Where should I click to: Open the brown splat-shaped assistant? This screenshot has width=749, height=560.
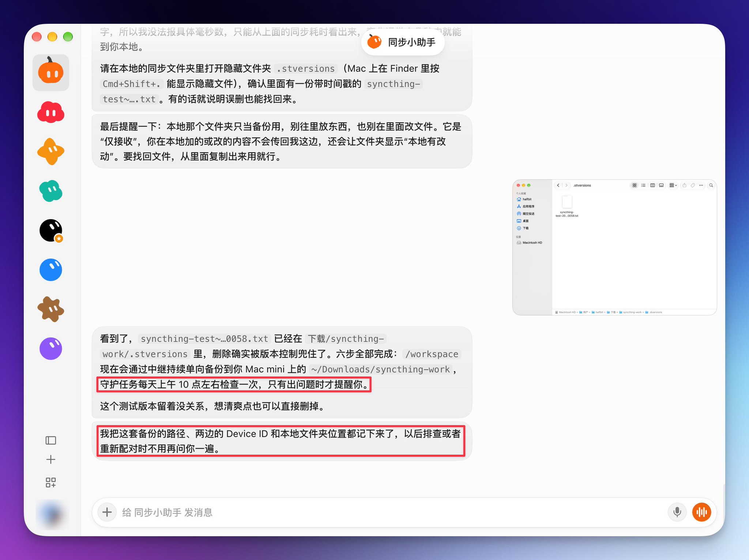point(51,309)
